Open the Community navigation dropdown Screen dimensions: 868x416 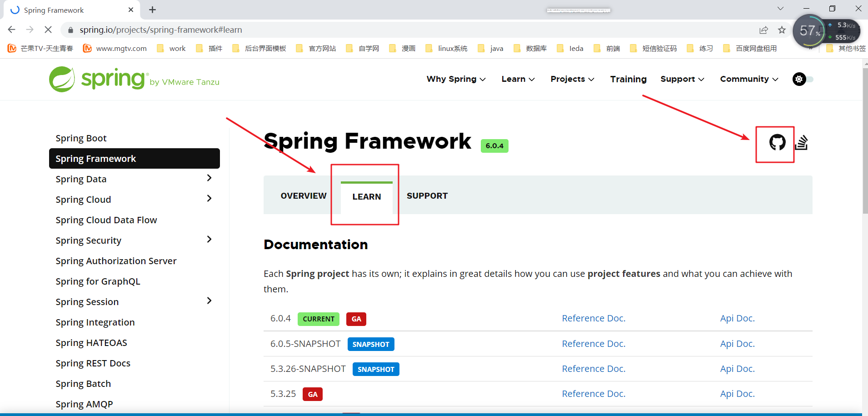click(x=749, y=79)
